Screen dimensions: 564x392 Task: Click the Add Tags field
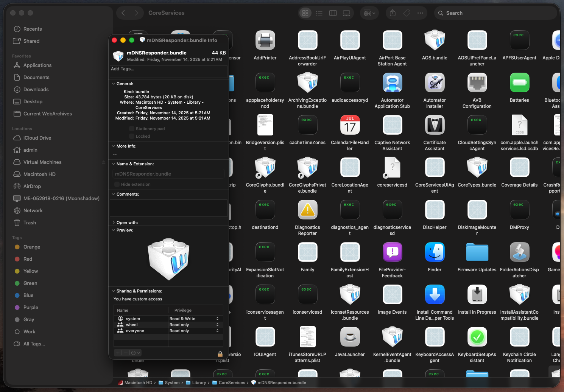(x=168, y=69)
